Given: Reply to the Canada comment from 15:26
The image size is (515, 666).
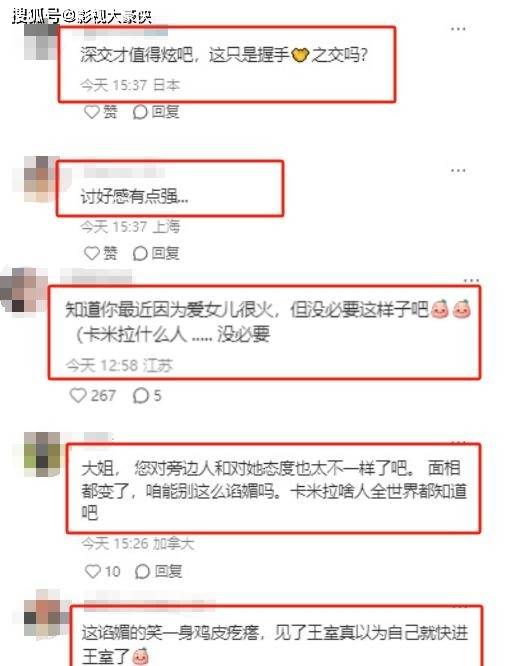Looking at the screenshot, I should [x=158, y=571].
